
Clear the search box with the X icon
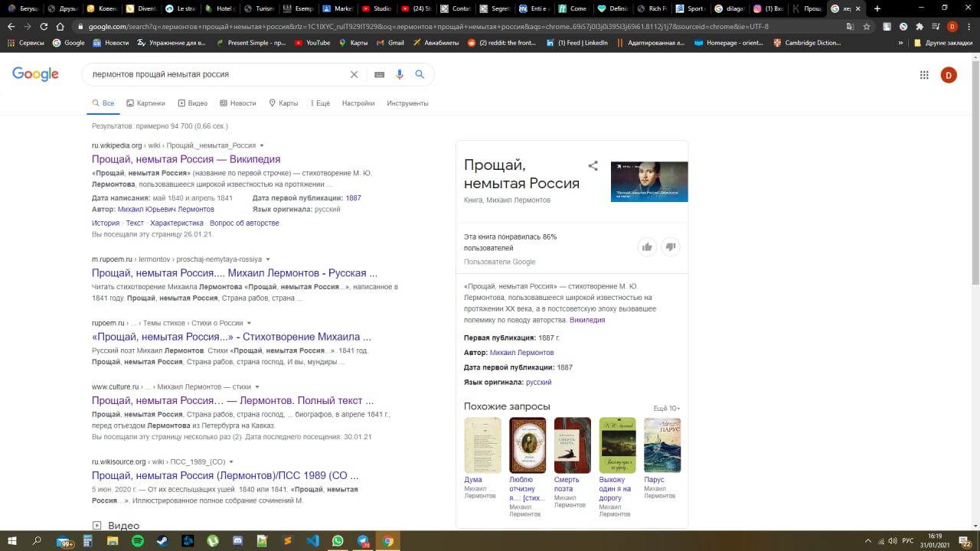tap(354, 74)
